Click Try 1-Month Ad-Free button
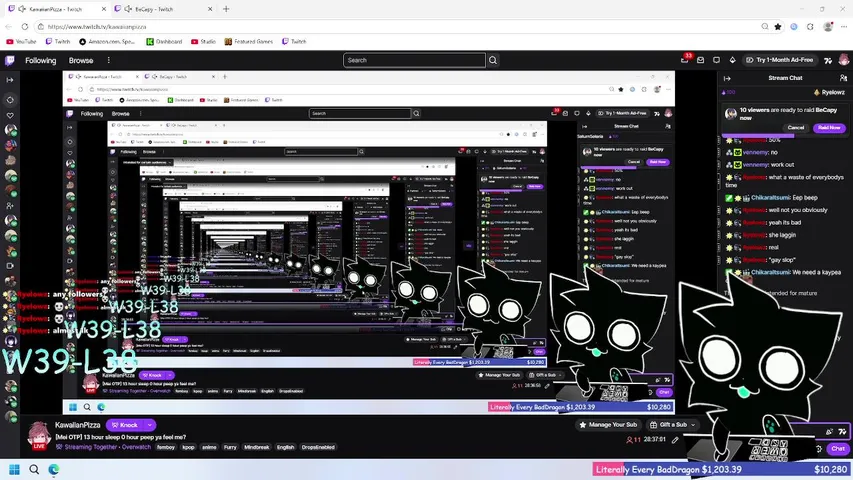Image resolution: width=853 pixels, height=480 pixels. pos(779,60)
